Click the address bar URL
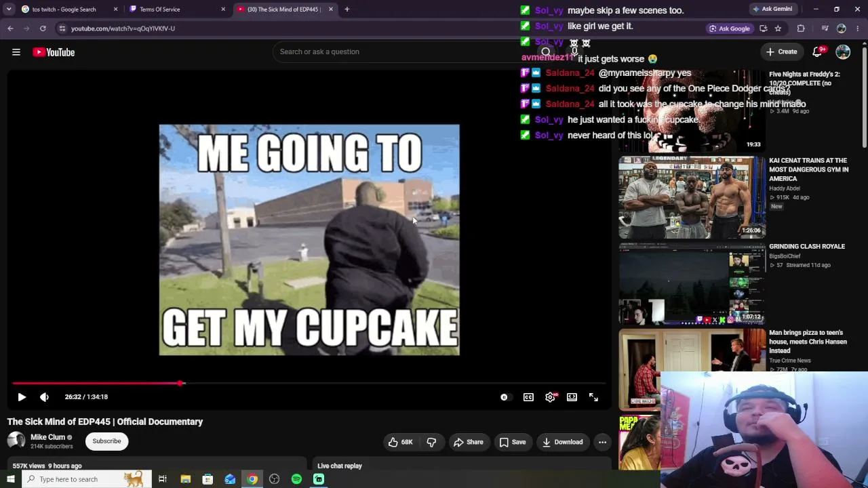868x488 pixels. [x=123, y=28]
